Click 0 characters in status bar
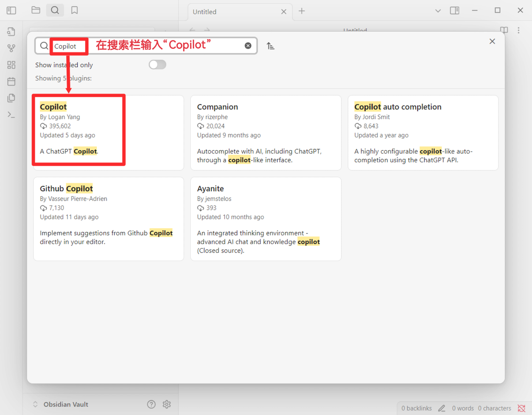The height and width of the screenshot is (415, 532). (x=495, y=408)
